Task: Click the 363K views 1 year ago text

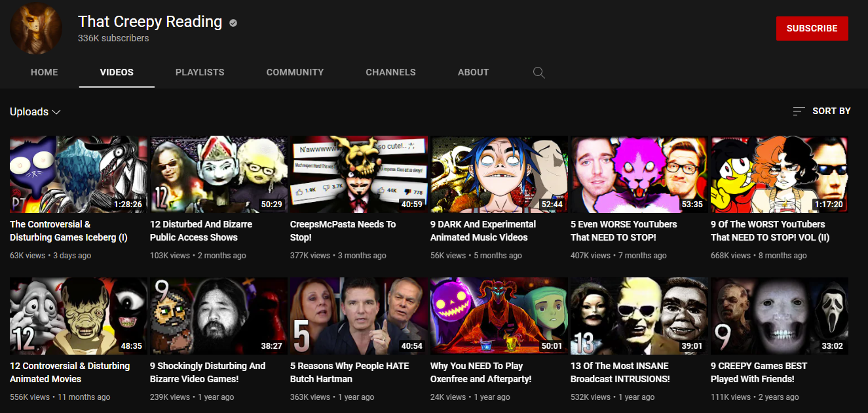Action: coord(332,397)
